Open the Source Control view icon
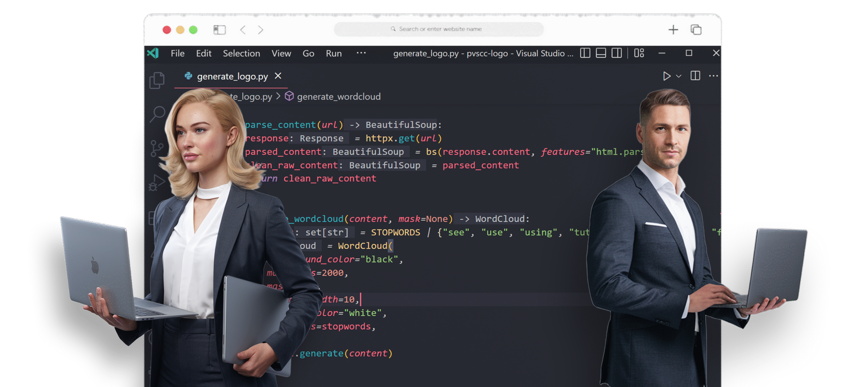 click(x=157, y=148)
